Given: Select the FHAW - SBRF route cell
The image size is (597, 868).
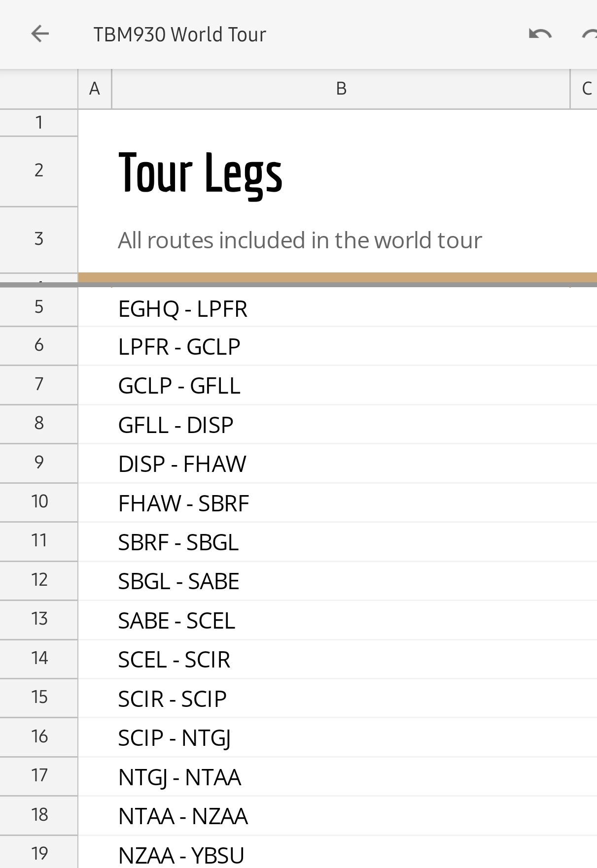Looking at the screenshot, I should [183, 503].
